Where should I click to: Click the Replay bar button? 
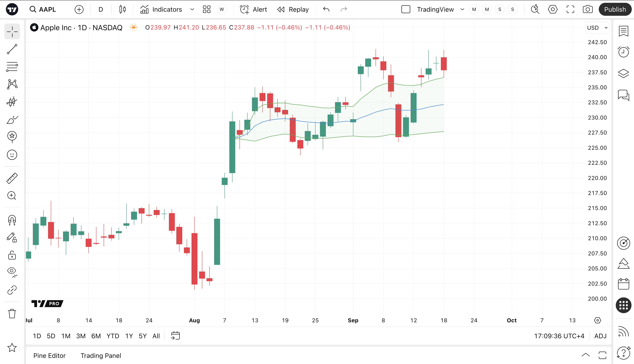click(x=293, y=9)
